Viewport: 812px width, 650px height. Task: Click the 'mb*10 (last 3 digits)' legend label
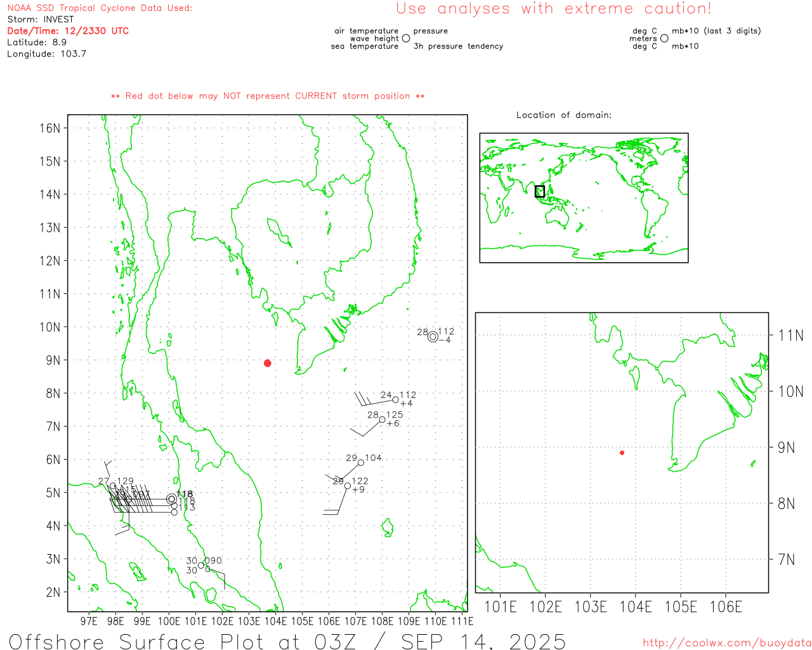pos(716,31)
